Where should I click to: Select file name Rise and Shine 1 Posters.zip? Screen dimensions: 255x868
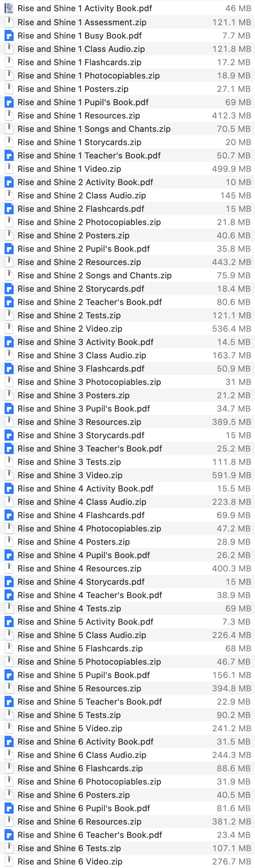(x=73, y=89)
